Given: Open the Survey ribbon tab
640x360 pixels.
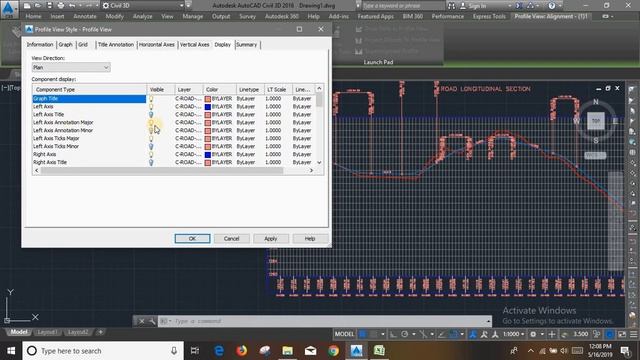Looking at the screenshot, I should click(247, 16).
